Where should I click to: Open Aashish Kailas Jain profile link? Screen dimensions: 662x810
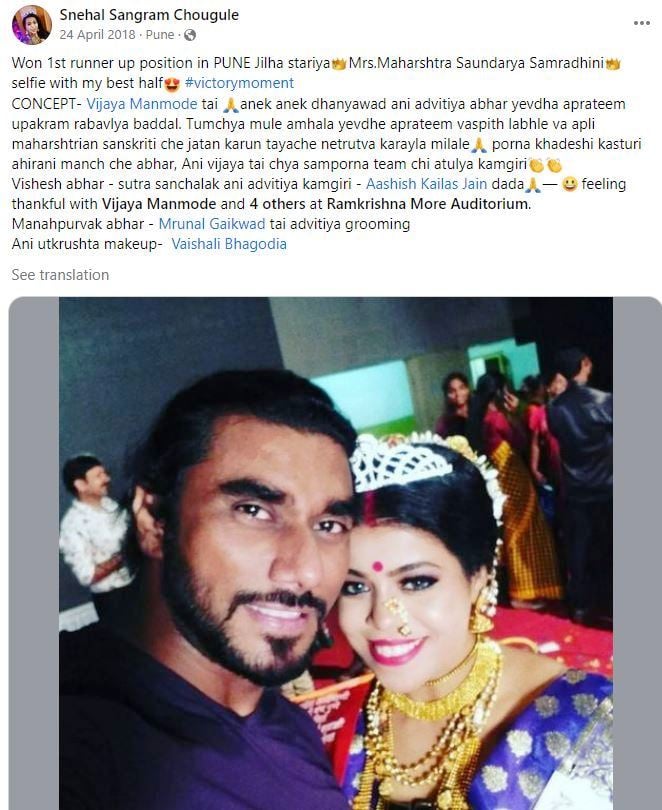pos(426,184)
